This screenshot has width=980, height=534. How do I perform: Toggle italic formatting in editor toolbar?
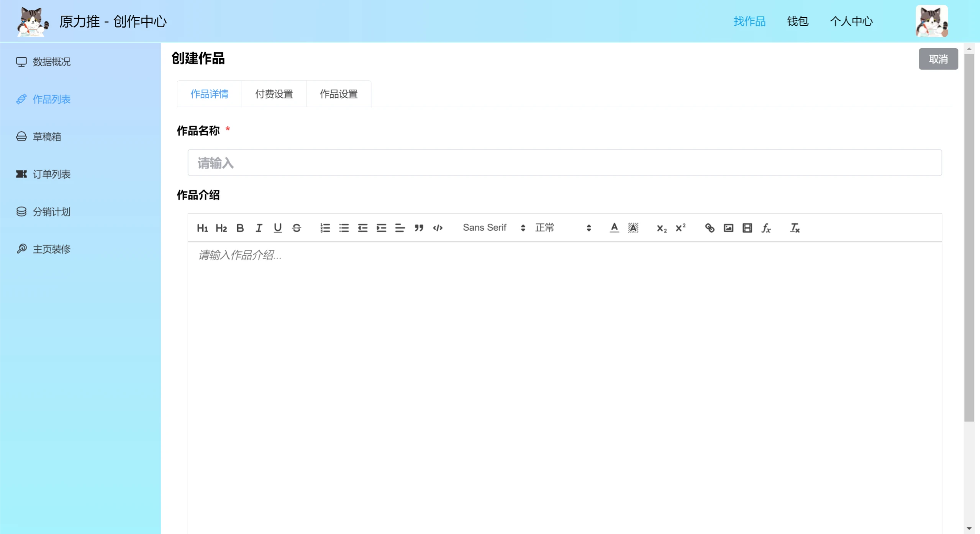pos(259,228)
